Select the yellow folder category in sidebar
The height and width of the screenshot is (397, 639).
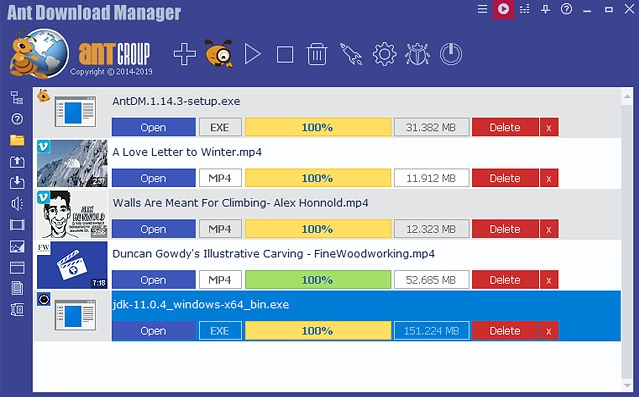point(17,140)
